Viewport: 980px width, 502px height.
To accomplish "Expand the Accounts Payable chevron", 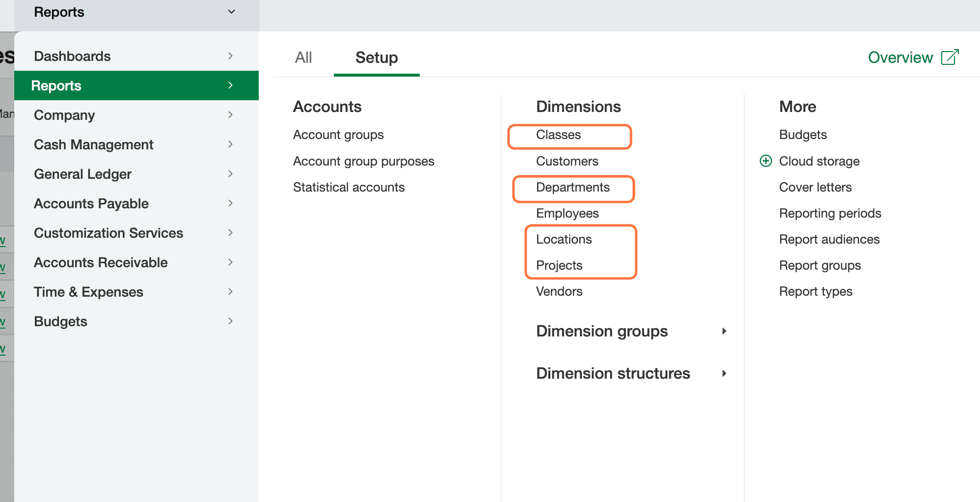I will point(230,203).
